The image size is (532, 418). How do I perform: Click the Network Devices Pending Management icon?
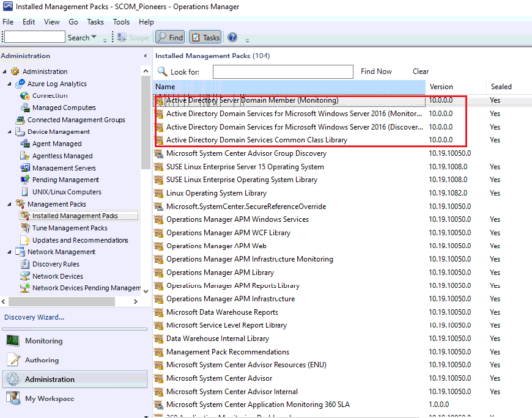25,288
